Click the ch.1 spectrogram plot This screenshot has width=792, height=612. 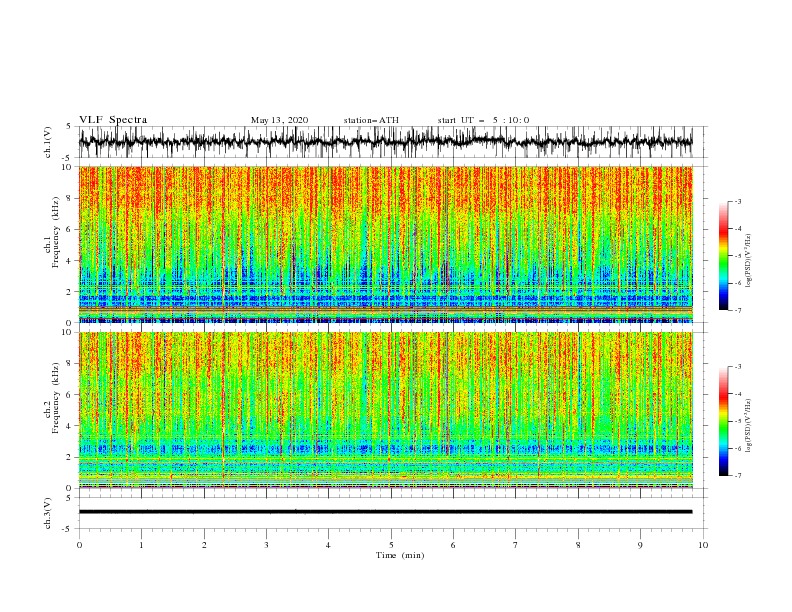[386, 244]
